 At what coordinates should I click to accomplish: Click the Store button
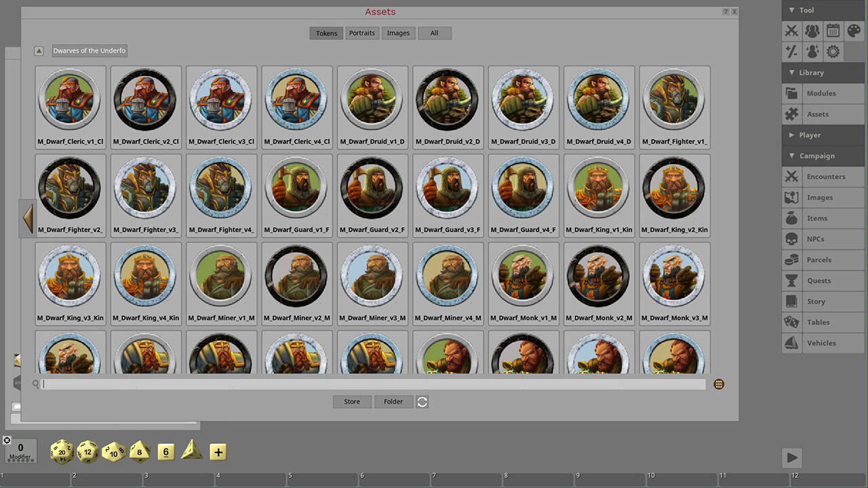[351, 401]
